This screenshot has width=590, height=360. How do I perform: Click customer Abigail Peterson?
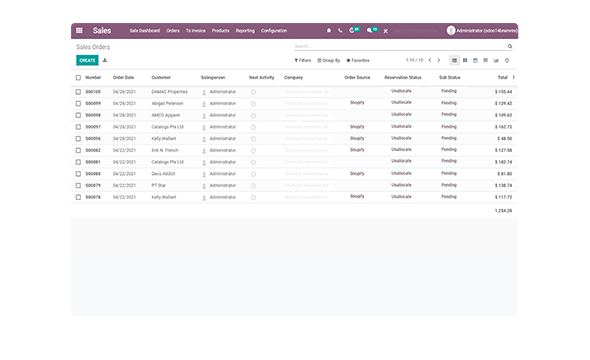[x=167, y=103]
